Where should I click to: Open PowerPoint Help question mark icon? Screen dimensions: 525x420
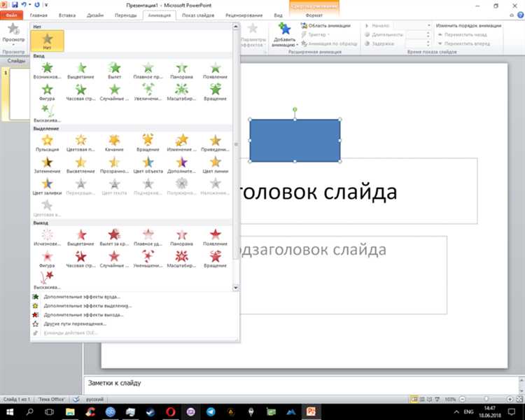point(521,15)
